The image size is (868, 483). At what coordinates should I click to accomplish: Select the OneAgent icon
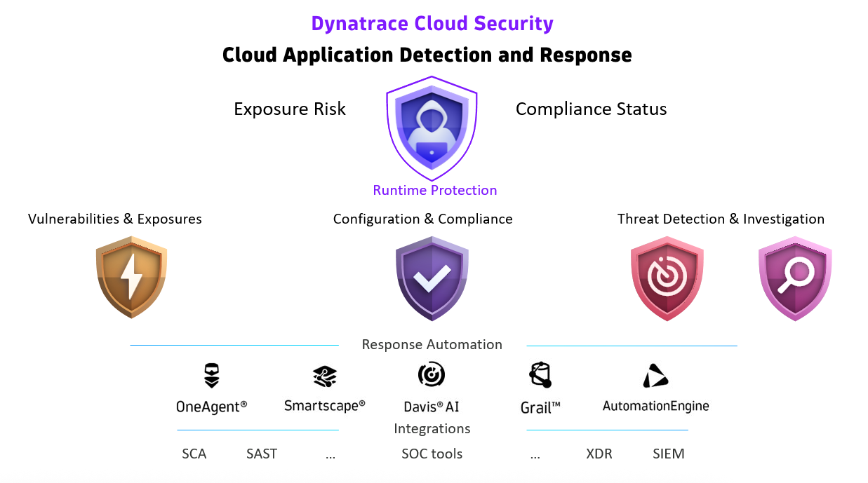point(212,374)
